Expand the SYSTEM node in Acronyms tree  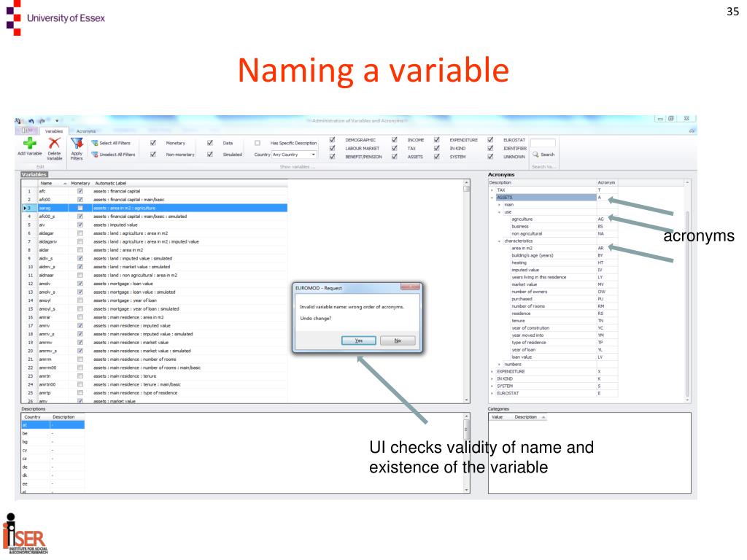click(x=492, y=386)
